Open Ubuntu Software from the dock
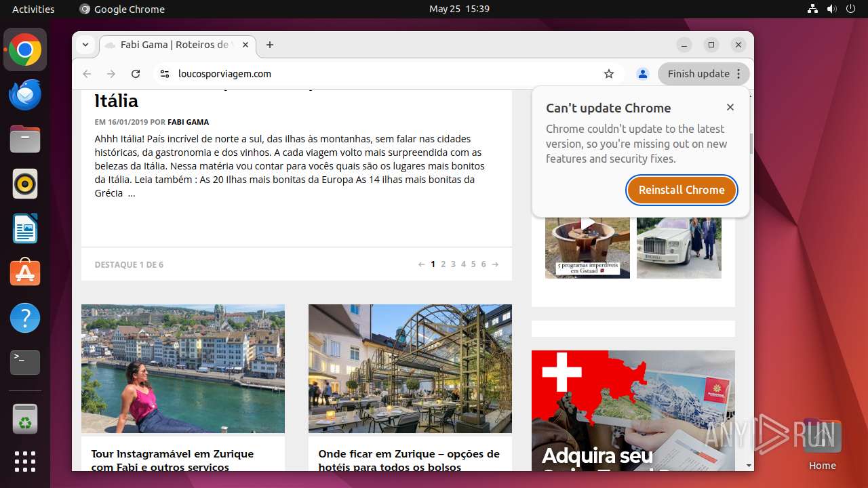The width and height of the screenshot is (868, 488). pos(25,273)
